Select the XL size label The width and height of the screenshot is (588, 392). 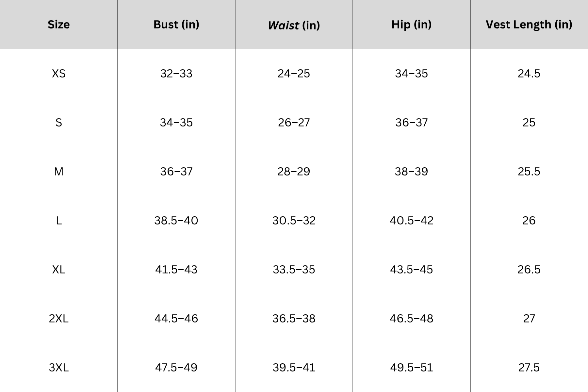tap(59, 269)
